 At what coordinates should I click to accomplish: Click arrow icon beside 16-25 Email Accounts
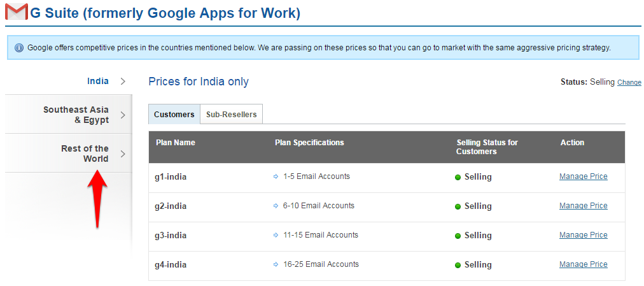click(x=276, y=265)
